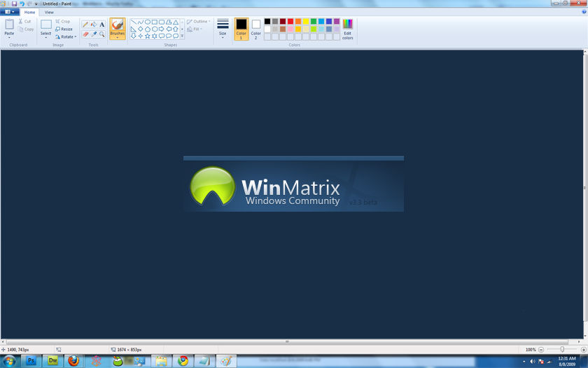Choose the Rounded rectangle shape
This screenshot has width=588, height=368.
162,22
